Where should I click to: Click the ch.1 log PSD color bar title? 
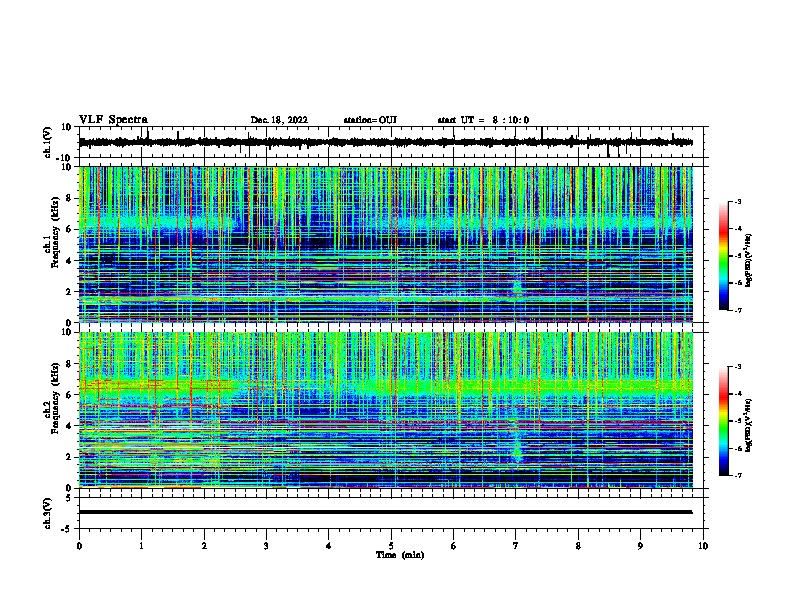[x=749, y=260]
